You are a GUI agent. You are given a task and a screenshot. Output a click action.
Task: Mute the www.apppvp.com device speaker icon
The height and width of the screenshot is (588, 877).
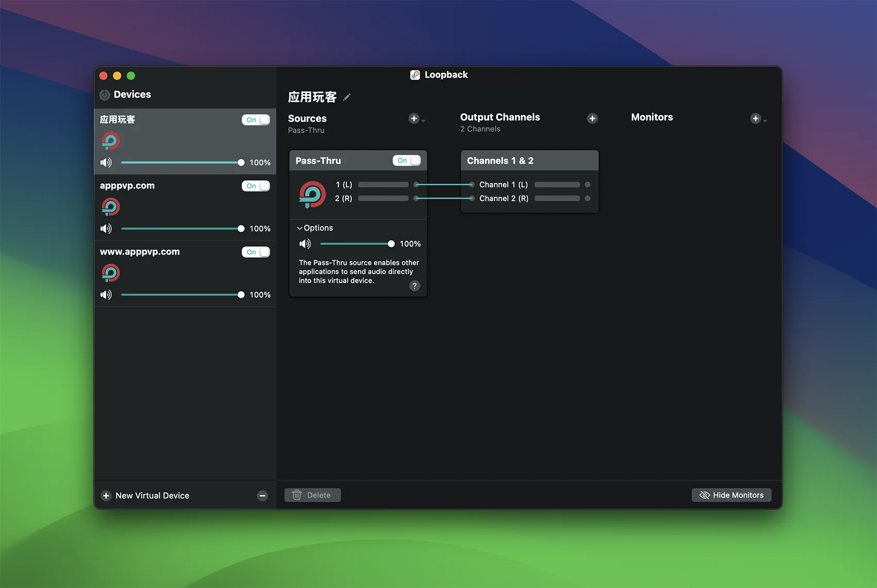(106, 295)
